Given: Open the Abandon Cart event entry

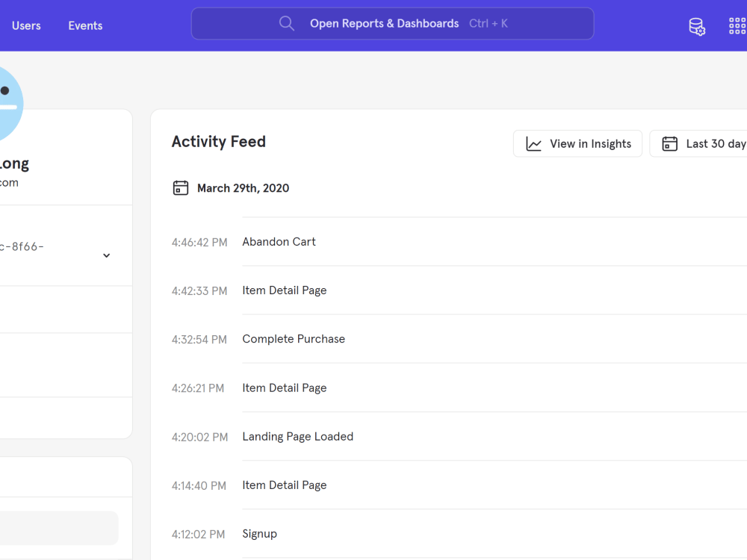Looking at the screenshot, I should (x=279, y=241).
